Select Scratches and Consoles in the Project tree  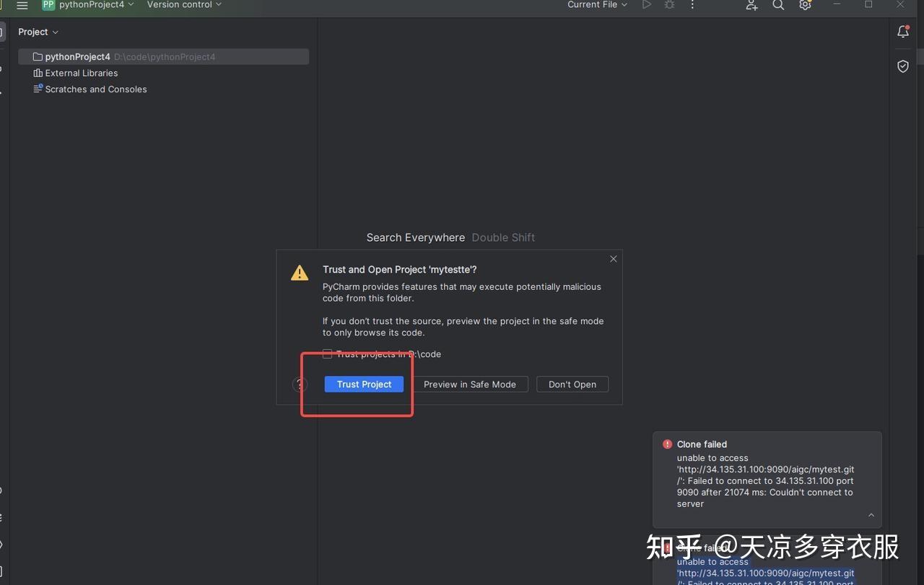tap(96, 89)
